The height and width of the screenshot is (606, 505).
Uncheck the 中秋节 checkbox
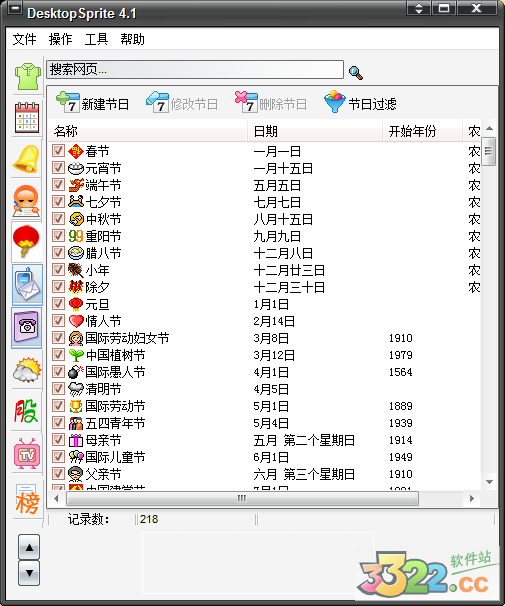coord(58,219)
